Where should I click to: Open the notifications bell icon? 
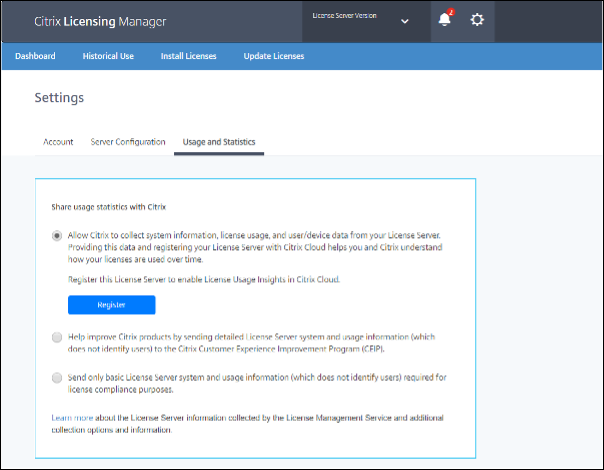tap(445, 20)
